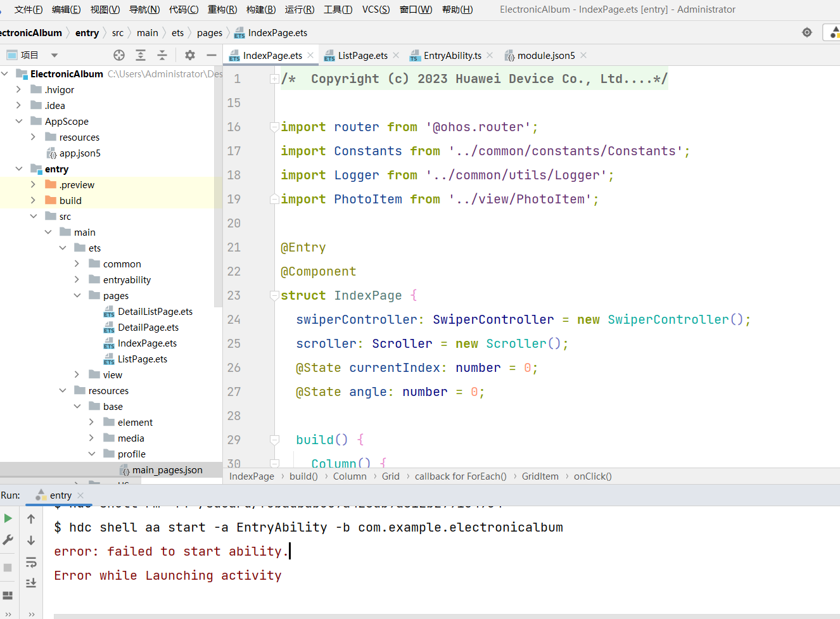The width and height of the screenshot is (840, 619).
Task: Unfold the copyright comment at line 1
Action: (x=274, y=79)
